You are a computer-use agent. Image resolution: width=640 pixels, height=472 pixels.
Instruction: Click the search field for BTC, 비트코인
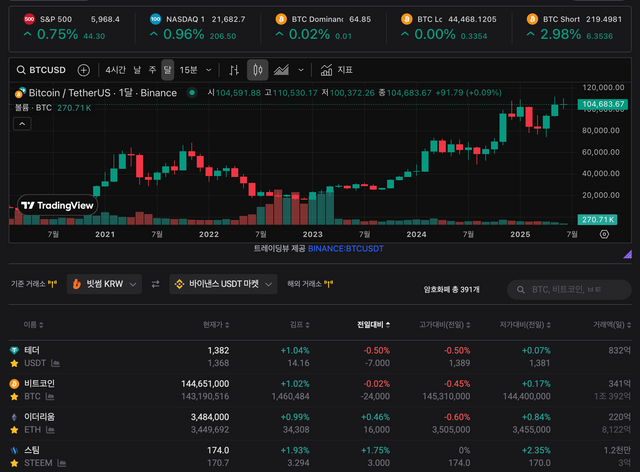tap(569, 289)
